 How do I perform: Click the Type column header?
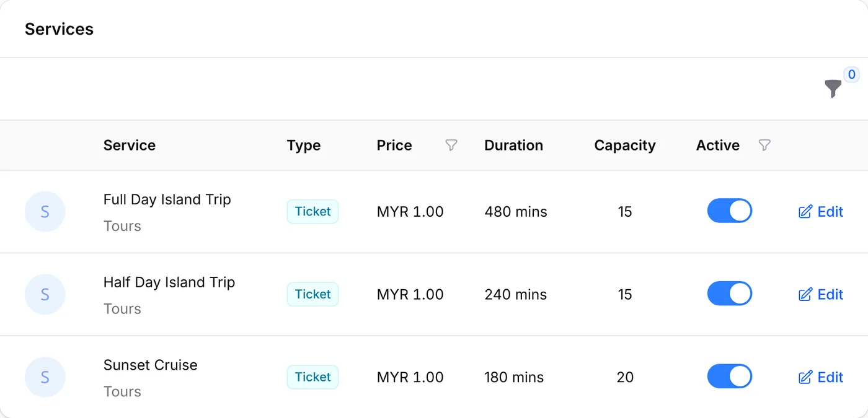tap(304, 146)
